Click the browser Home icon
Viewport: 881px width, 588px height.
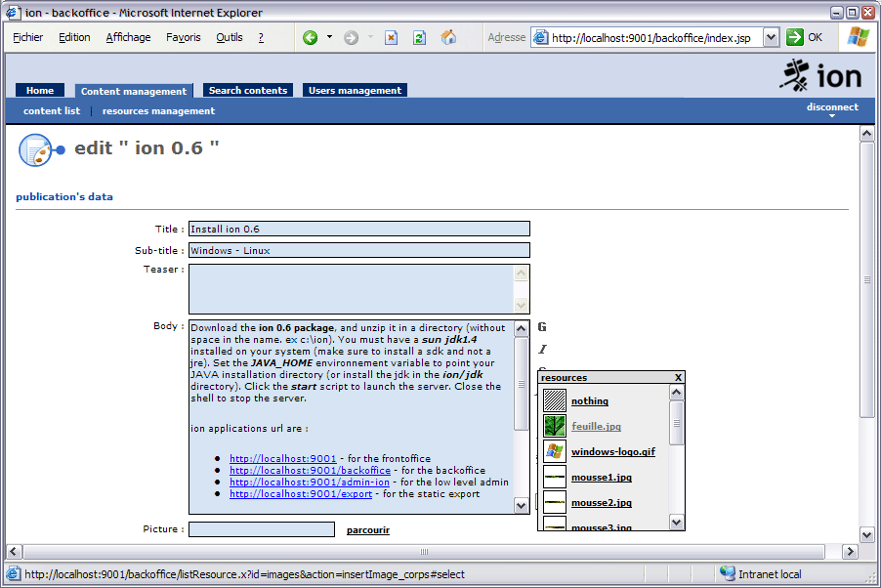(x=448, y=38)
